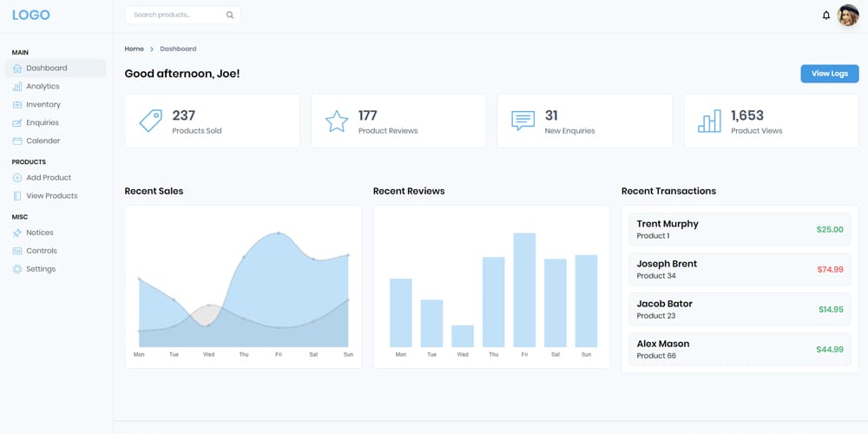Screen dimensions: 868x434
Task: Select Alex Mason transaction row
Action: point(740,349)
